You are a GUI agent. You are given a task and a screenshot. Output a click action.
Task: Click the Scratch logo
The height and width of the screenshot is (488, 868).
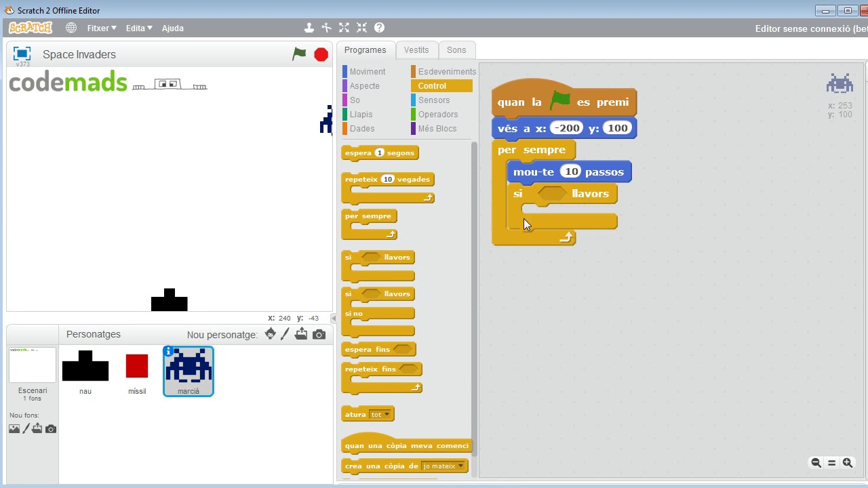click(x=31, y=28)
